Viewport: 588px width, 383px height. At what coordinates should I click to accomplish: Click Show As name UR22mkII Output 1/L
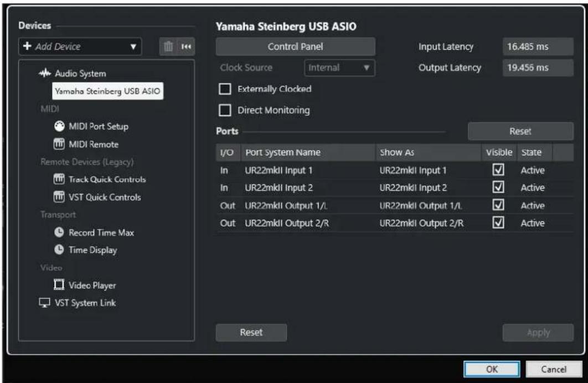pyautogui.click(x=421, y=206)
